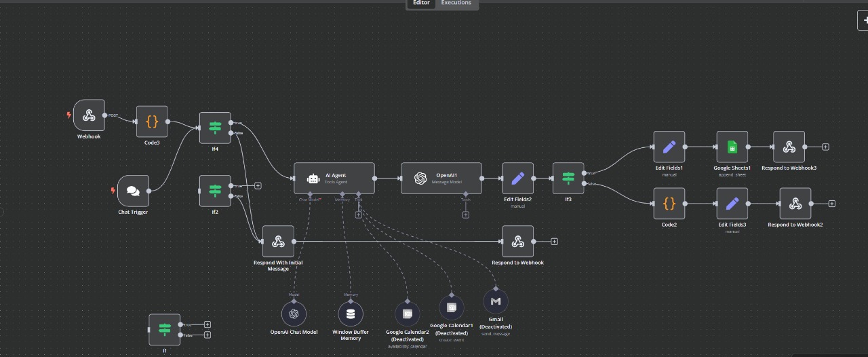Open the add node panel button
The height and width of the screenshot is (357, 868).
pyautogui.click(x=863, y=20)
